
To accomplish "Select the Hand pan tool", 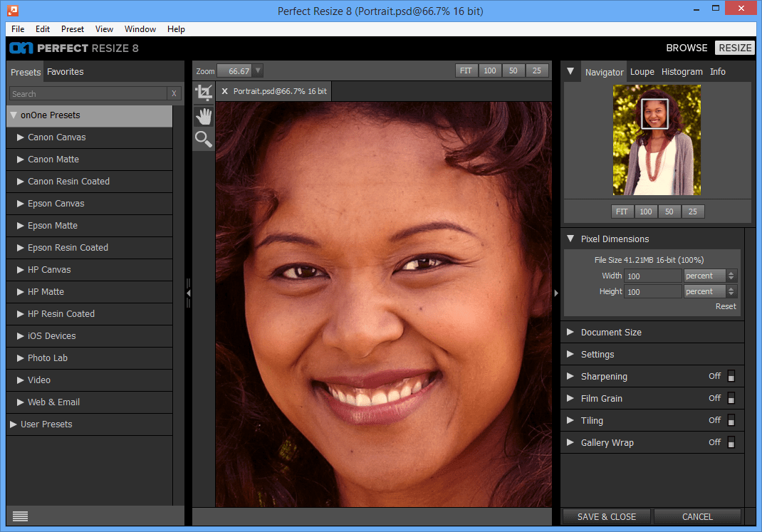I will pos(204,116).
